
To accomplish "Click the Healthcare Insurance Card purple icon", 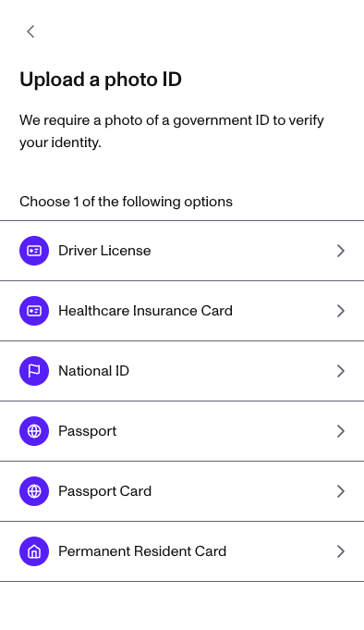I will (34, 311).
